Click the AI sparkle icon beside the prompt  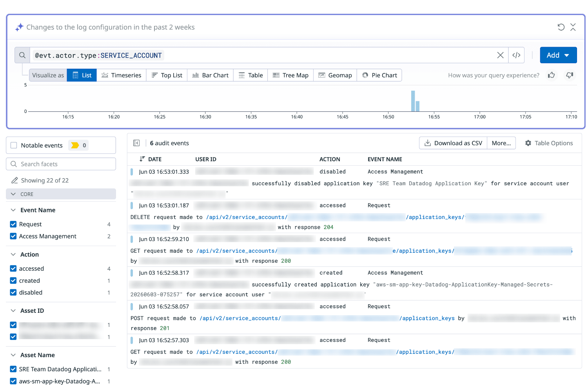pyautogui.click(x=19, y=27)
